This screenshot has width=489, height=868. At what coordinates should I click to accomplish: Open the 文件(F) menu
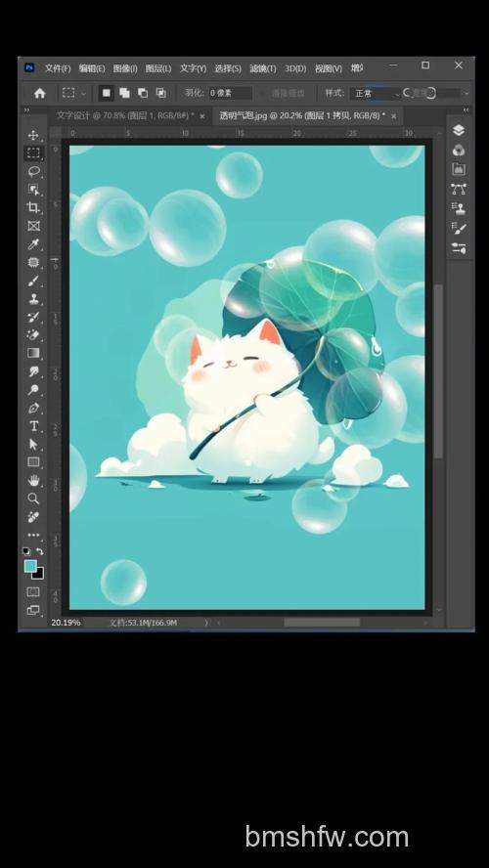tap(58, 68)
